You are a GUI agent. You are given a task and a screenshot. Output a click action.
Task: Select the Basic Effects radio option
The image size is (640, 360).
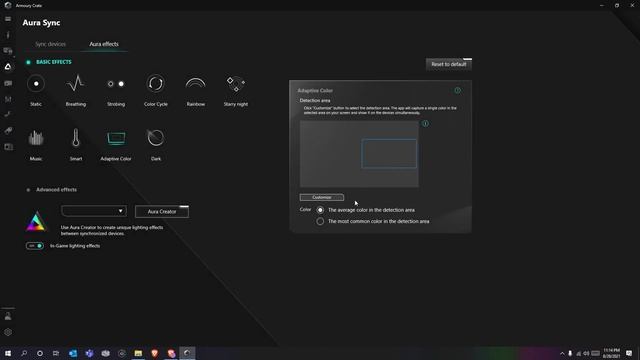click(x=28, y=62)
